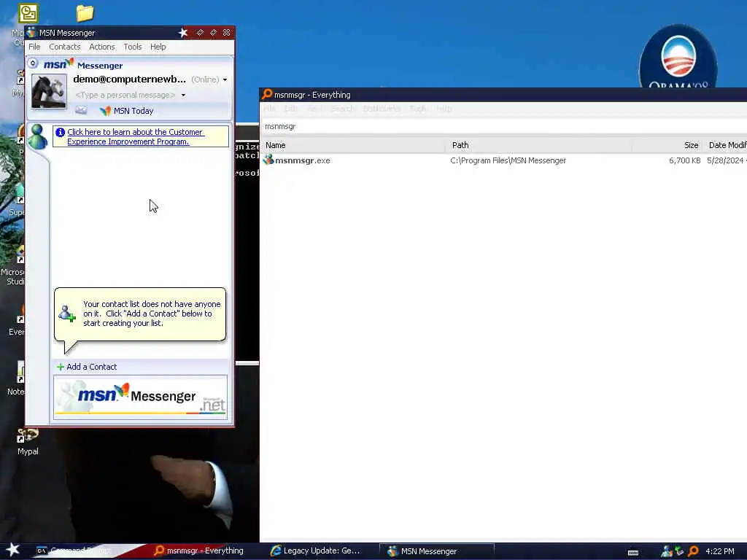Sort Everything results by Name column
Viewport: 747px width, 560px height.
click(x=352, y=145)
